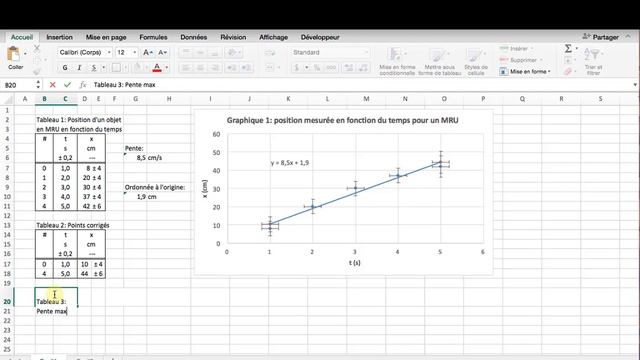
Task: Click the Coller paste icon
Action: point(13,54)
